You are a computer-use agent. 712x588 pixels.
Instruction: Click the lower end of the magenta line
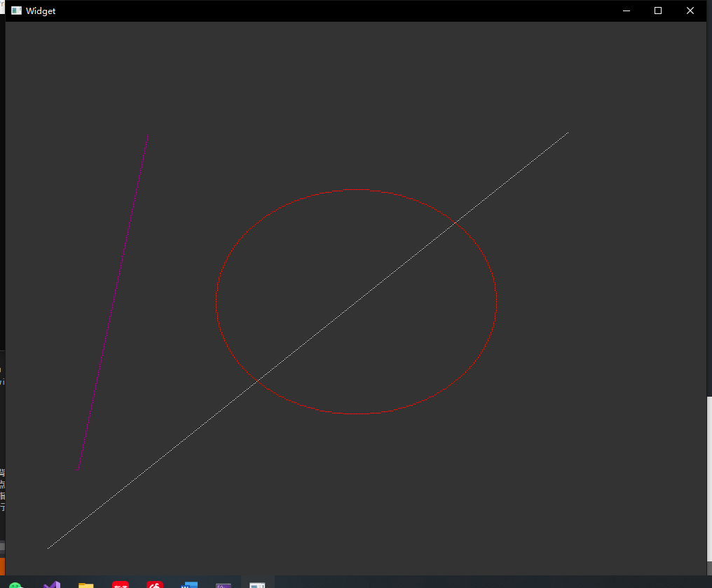77,468
